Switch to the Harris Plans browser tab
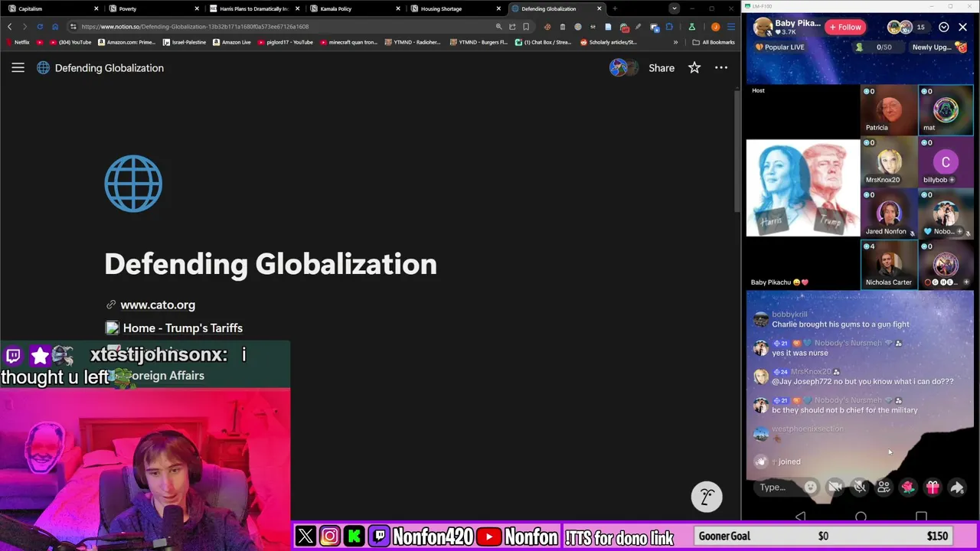The image size is (980, 551). pyautogui.click(x=253, y=8)
